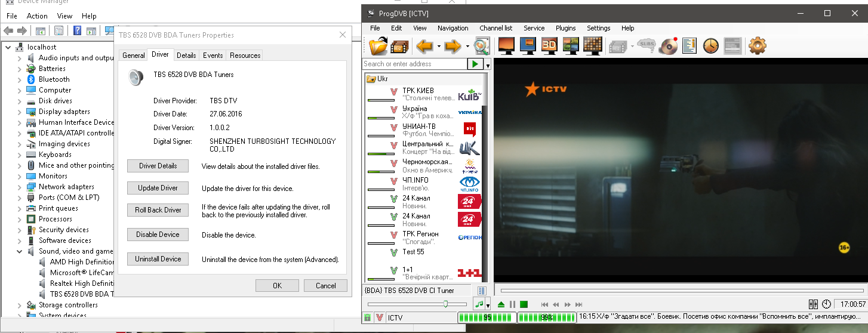Go to next channel with orange right arrow
The image size is (868, 333).
453,46
